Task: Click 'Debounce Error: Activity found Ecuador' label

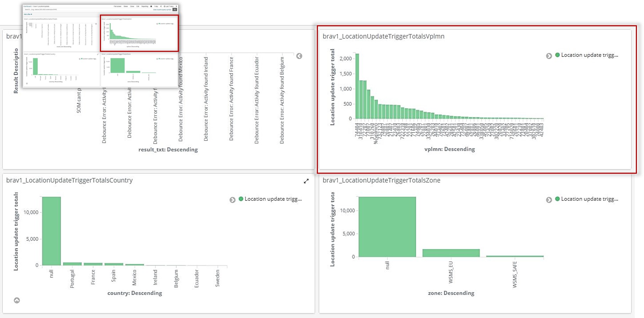Action: point(257,100)
